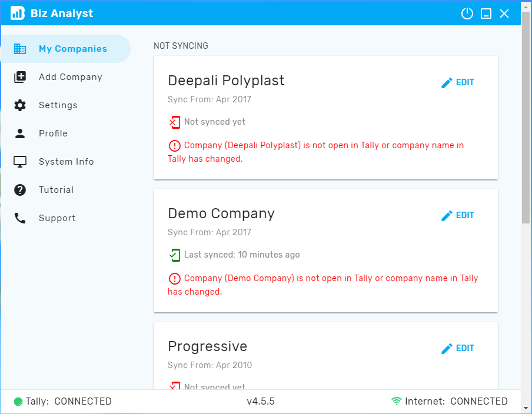Click the Profile person icon
The width and height of the screenshot is (532, 414).
point(20,133)
